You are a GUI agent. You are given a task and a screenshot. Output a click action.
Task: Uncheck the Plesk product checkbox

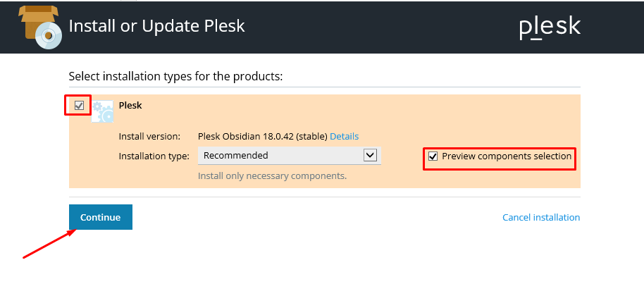point(80,106)
